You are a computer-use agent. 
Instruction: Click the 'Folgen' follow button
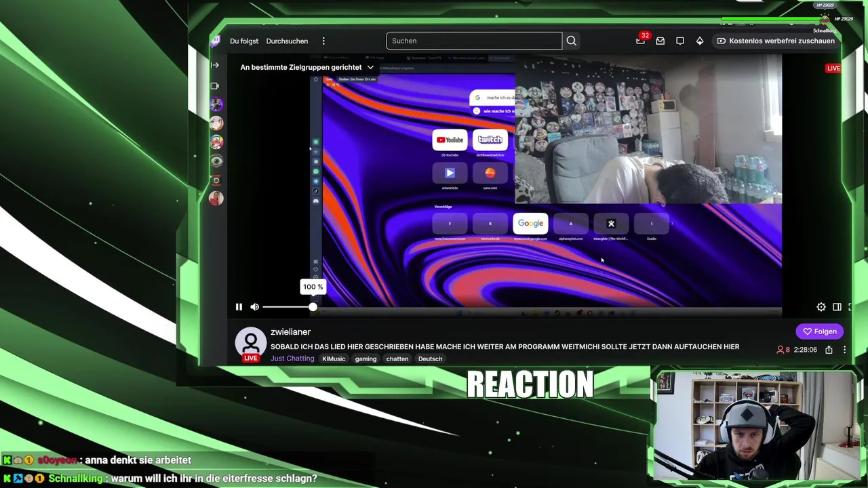(x=819, y=331)
